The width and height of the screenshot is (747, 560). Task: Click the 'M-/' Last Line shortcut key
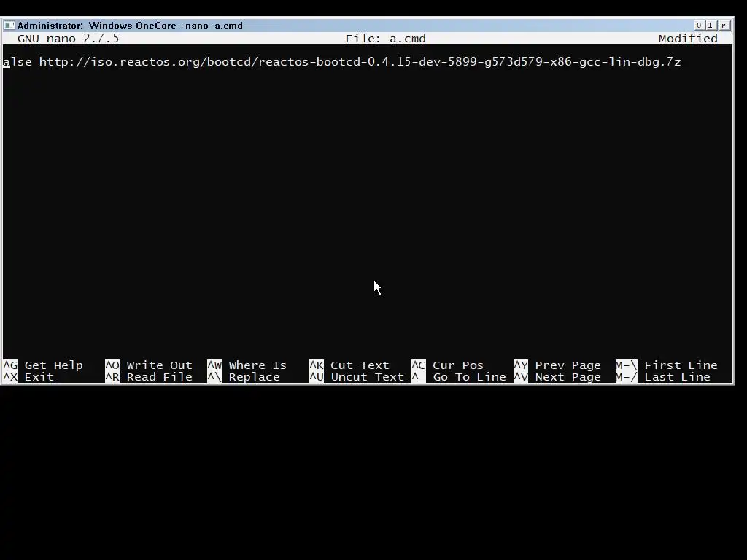[x=627, y=377]
